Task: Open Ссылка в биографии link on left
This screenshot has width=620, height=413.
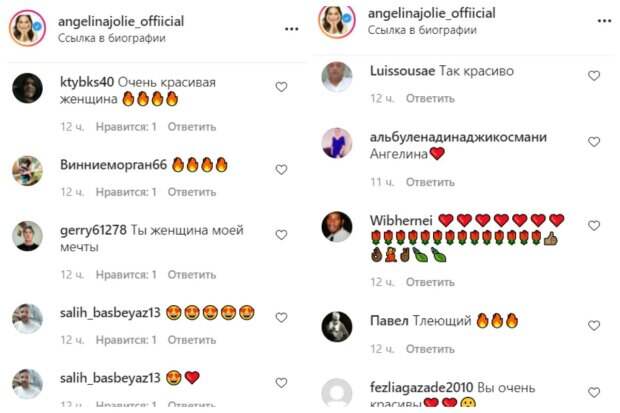Action: tap(112, 38)
